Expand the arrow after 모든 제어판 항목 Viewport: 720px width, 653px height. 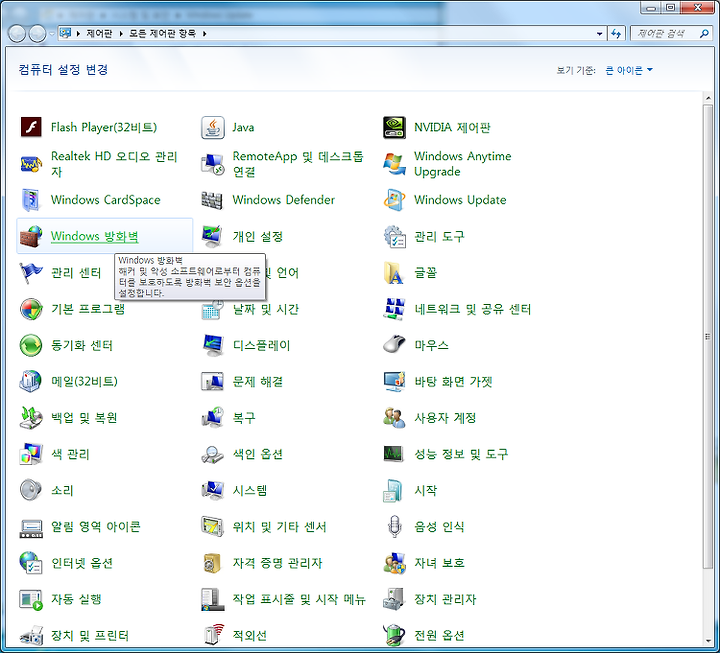pos(204,34)
